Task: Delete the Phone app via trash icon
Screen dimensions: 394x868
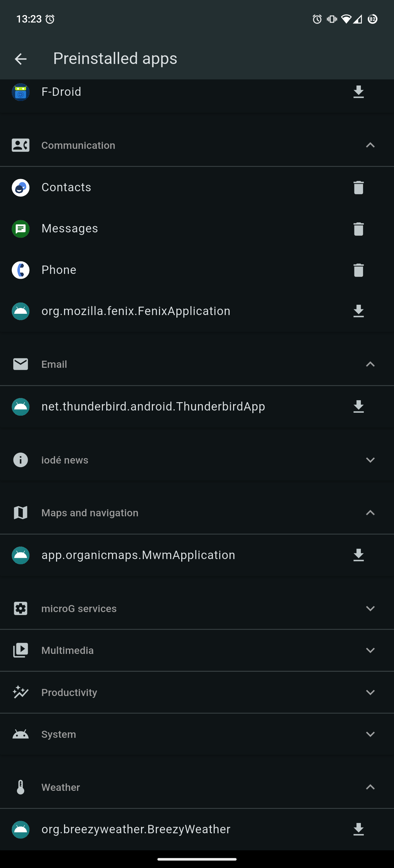Action: [358, 270]
